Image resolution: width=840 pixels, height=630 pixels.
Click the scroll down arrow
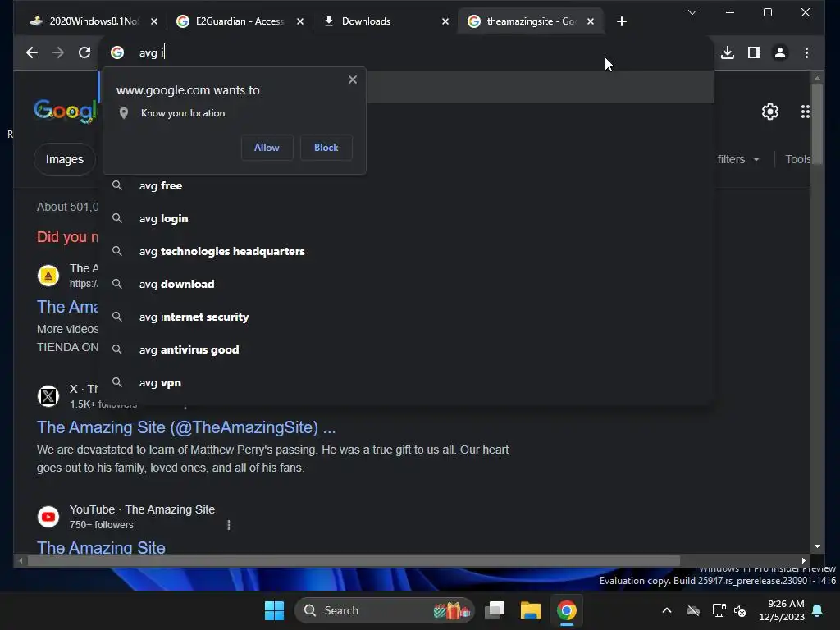pyautogui.click(x=817, y=546)
